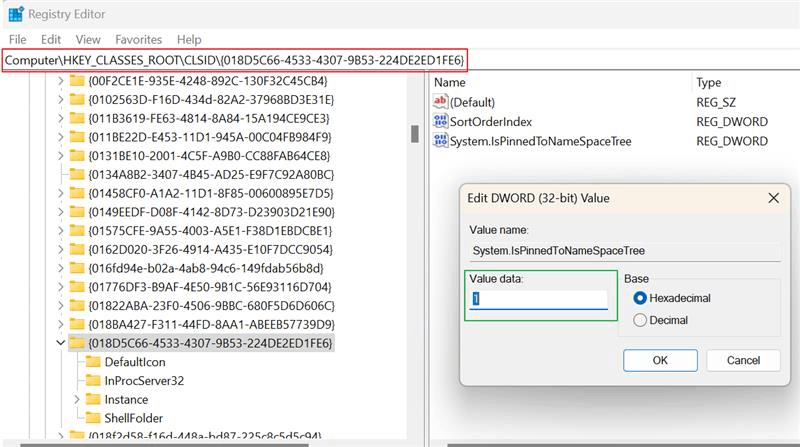800x447 pixels.
Task: Expand the {00F2CE1E-935E-4248-892C-130F32C45CB4} key
Action: click(60, 81)
